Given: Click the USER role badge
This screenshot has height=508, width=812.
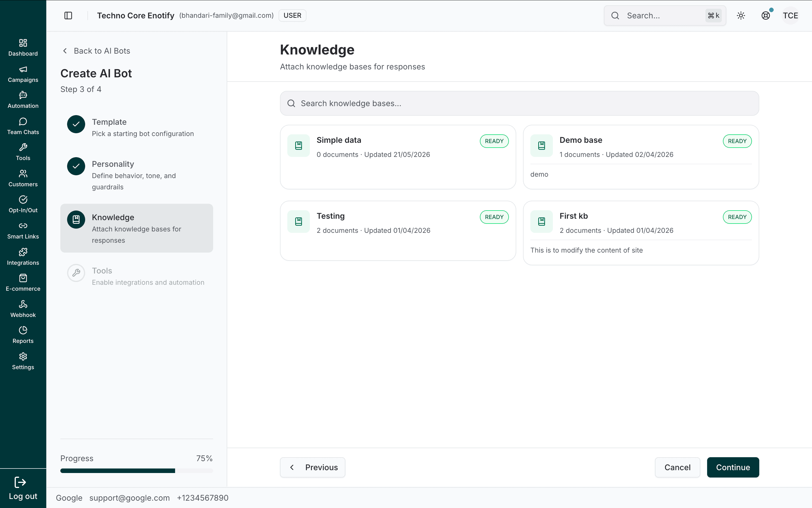Looking at the screenshot, I should coord(292,16).
